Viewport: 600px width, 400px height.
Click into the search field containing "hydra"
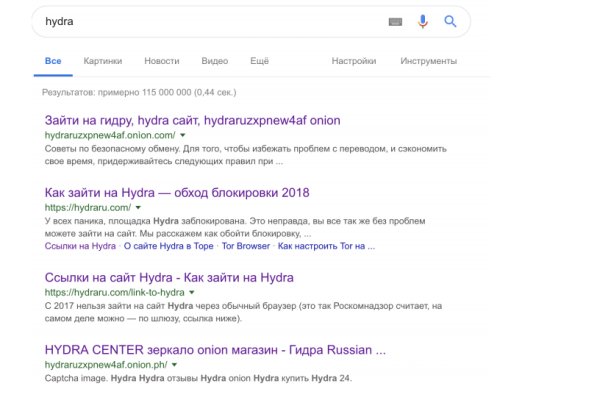point(200,21)
